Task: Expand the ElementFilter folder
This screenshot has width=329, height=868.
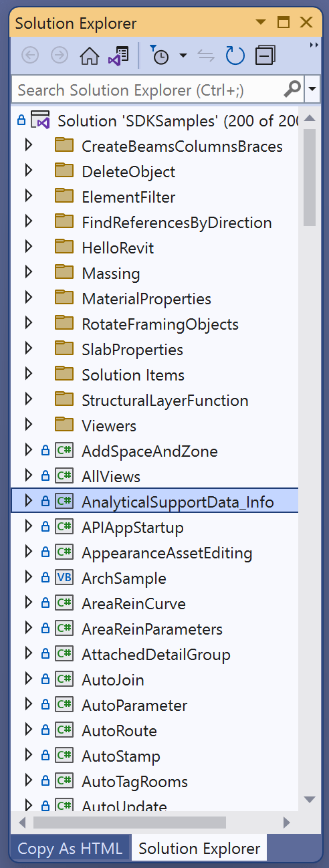Action: click(28, 197)
